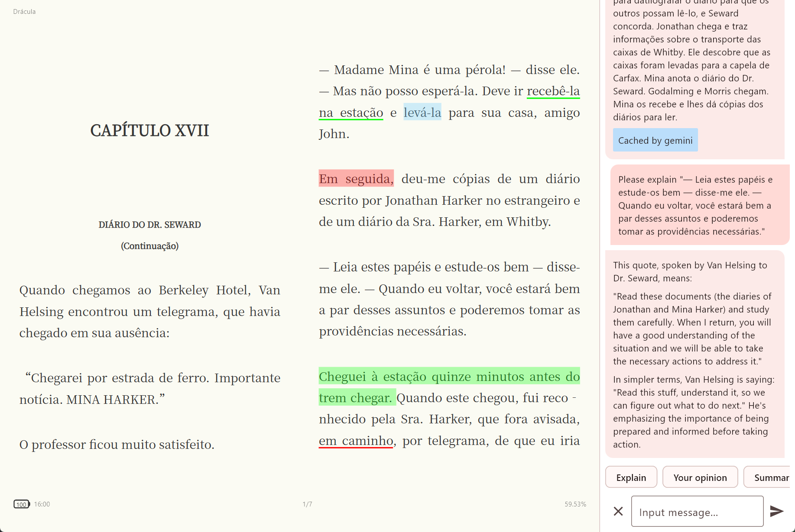
Task: Click the (Continuação) subtitle text
Action: click(149, 245)
